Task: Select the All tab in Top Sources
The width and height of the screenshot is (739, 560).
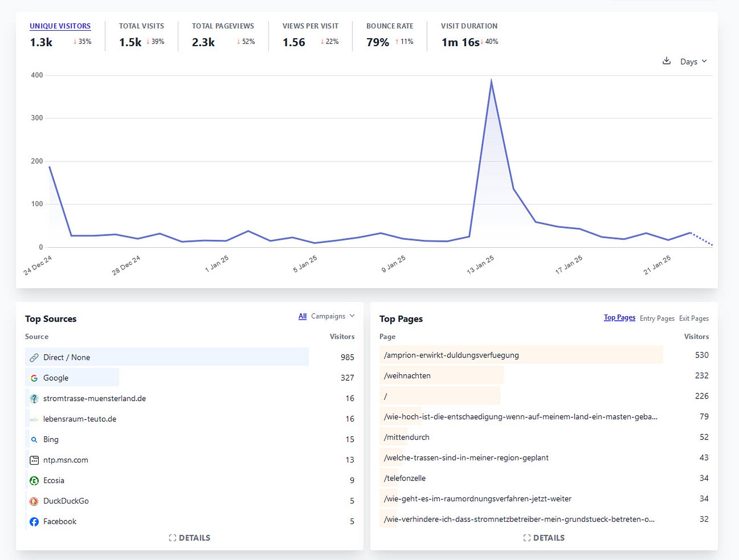Action: point(303,316)
